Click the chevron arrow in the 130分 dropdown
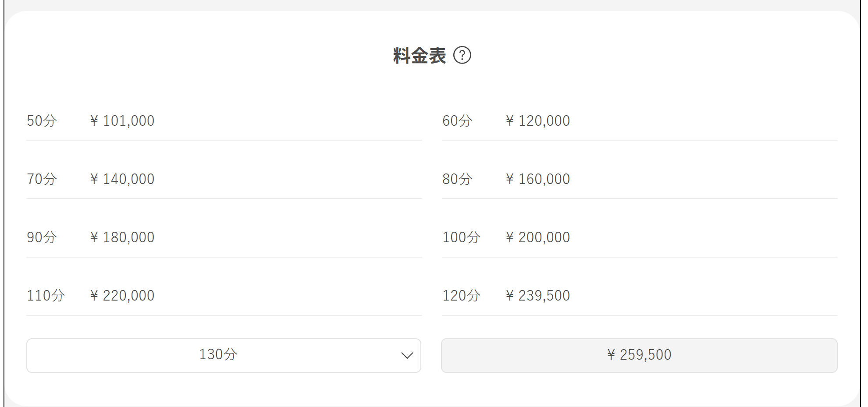This screenshot has height=407, width=868. click(407, 355)
